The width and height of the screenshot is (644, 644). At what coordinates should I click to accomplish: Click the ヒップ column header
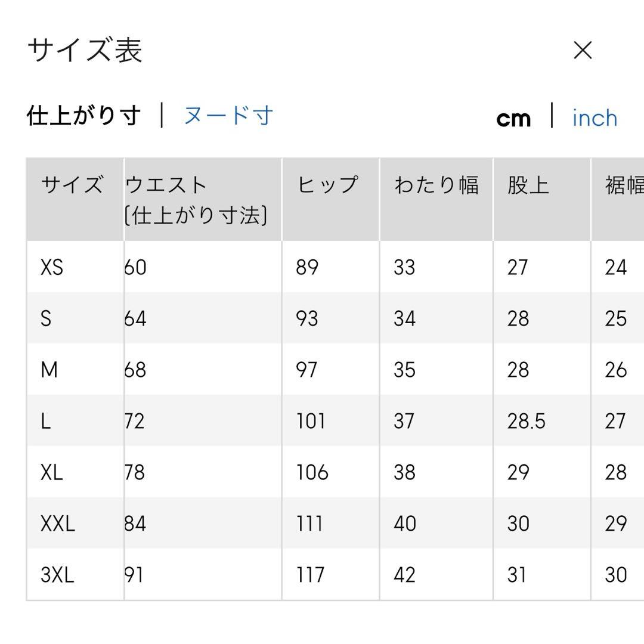[327, 185]
